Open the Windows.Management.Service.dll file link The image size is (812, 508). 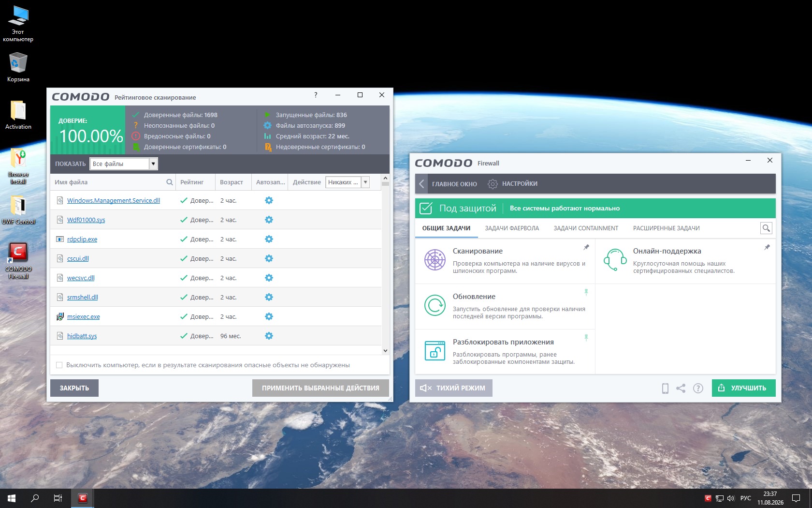tap(114, 201)
